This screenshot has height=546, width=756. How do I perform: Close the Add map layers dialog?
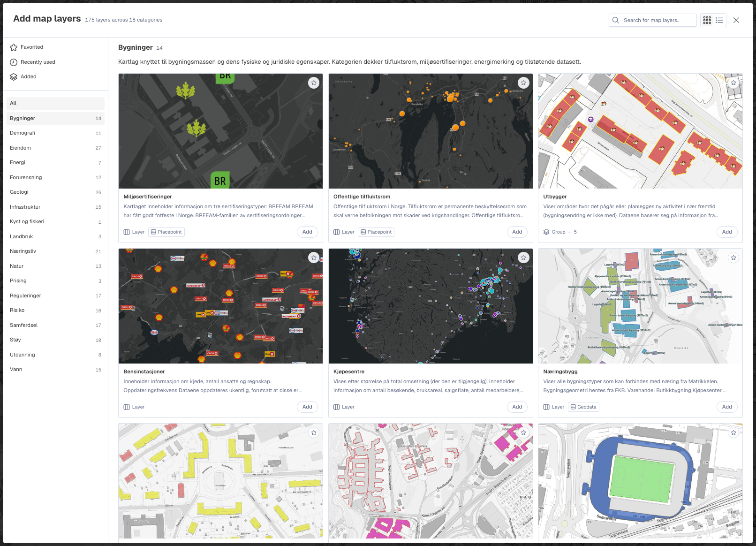(736, 20)
